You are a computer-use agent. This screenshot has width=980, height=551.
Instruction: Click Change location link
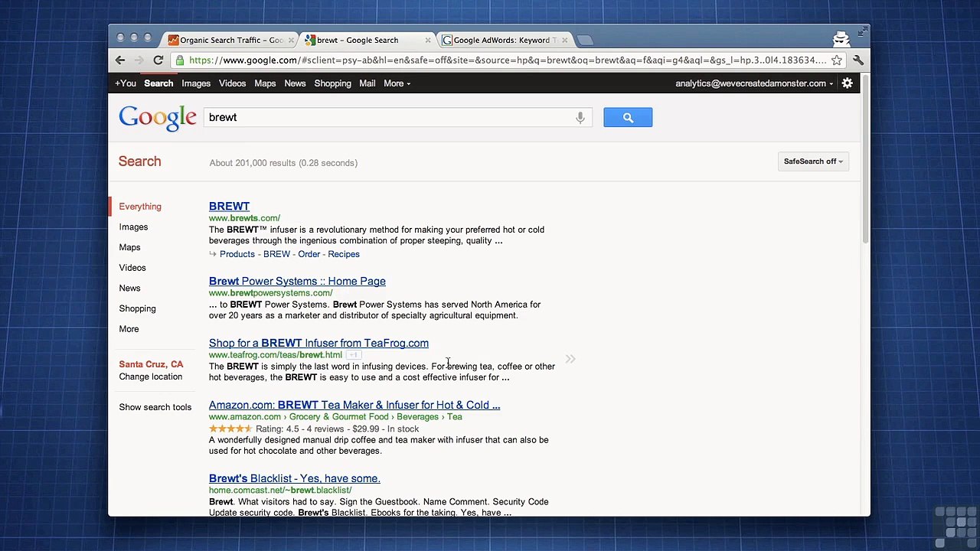point(151,377)
